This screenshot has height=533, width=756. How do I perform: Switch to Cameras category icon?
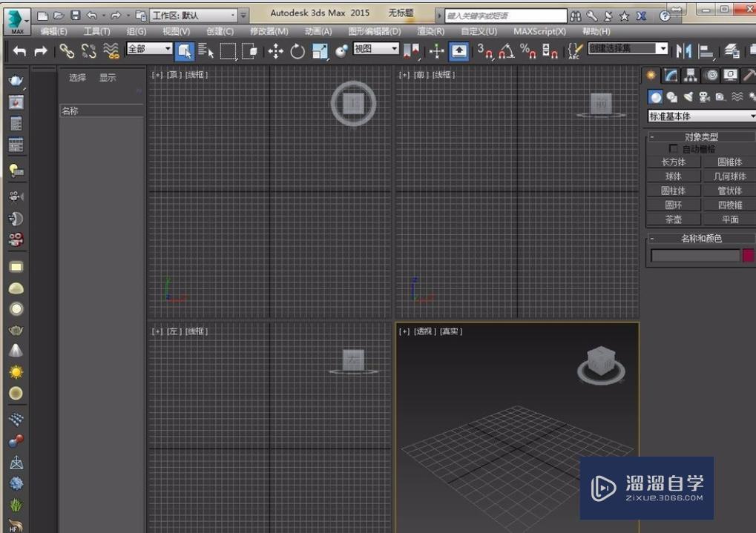coord(704,97)
